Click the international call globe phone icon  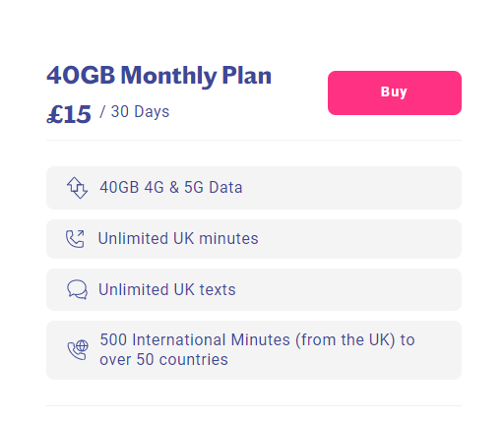(x=78, y=350)
